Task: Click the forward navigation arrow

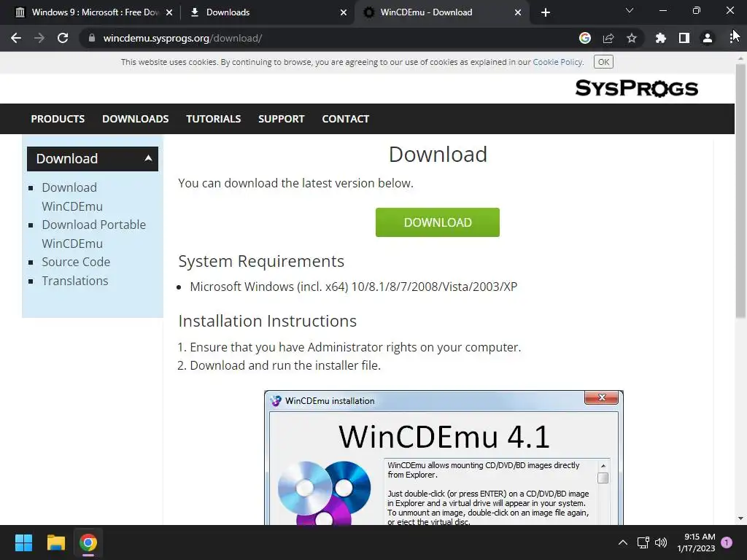Action: point(39,38)
